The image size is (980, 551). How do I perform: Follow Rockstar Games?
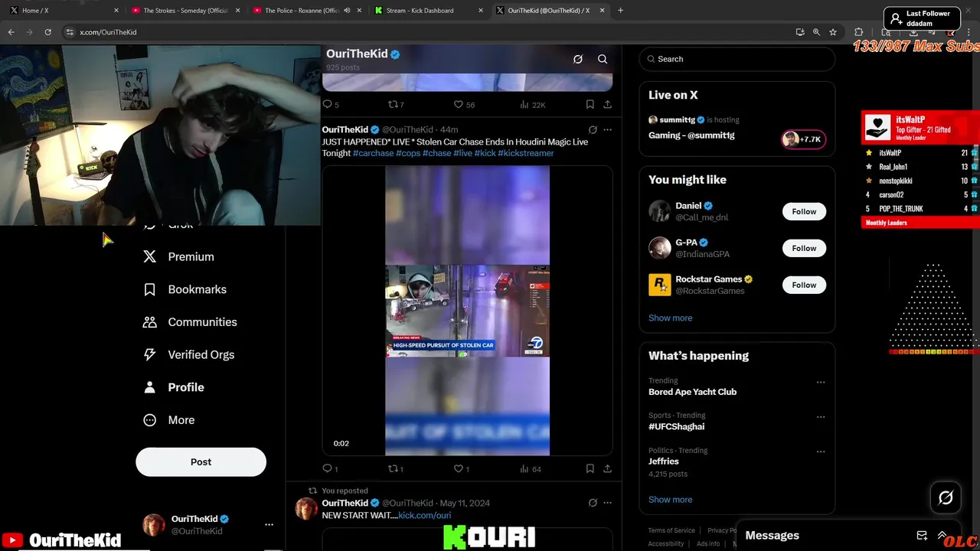(804, 285)
